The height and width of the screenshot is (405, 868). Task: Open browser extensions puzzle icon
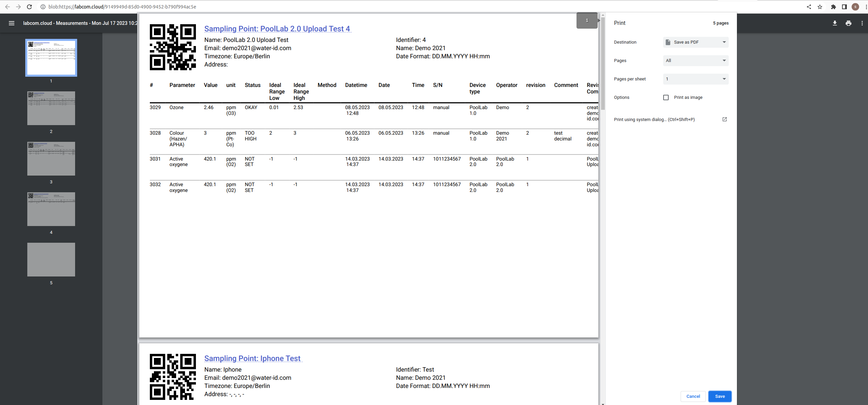(834, 7)
